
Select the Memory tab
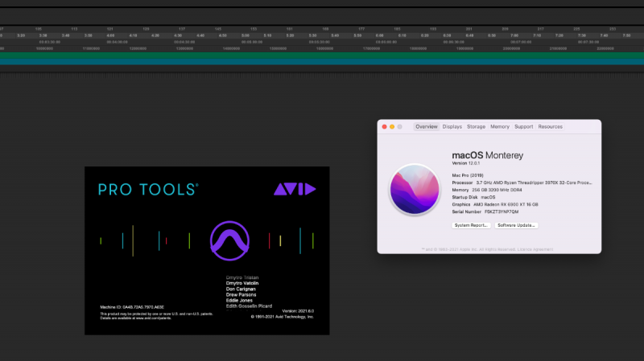click(x=500, y=127)
